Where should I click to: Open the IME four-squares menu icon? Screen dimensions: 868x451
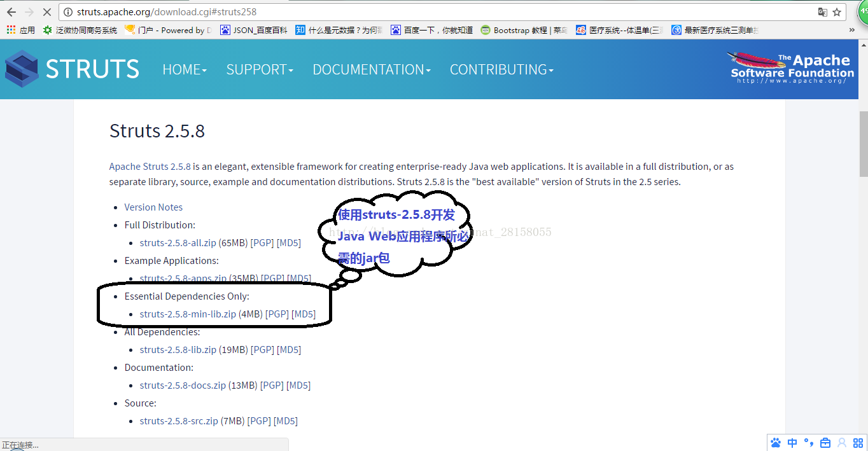coord(858,443)
